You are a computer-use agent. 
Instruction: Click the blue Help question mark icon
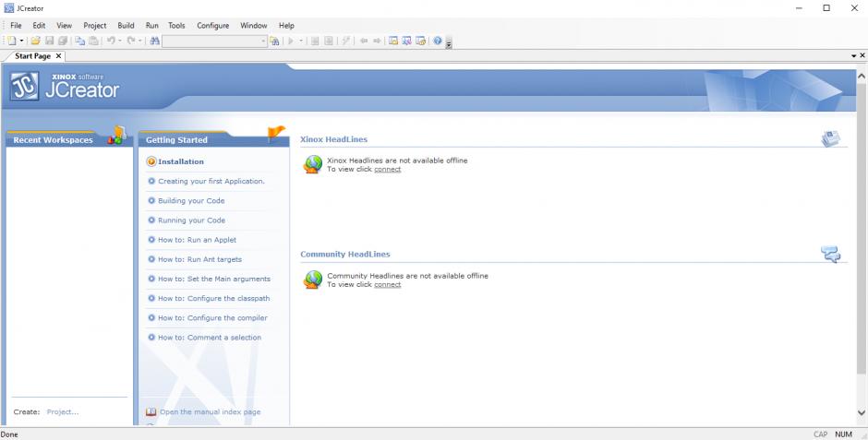point(437,41)
